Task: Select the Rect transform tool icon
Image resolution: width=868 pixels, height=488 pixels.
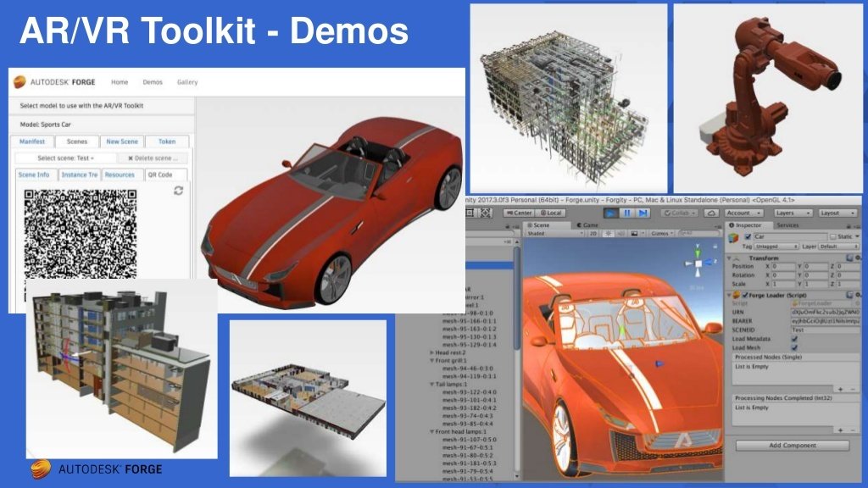Action: (470, 213)
